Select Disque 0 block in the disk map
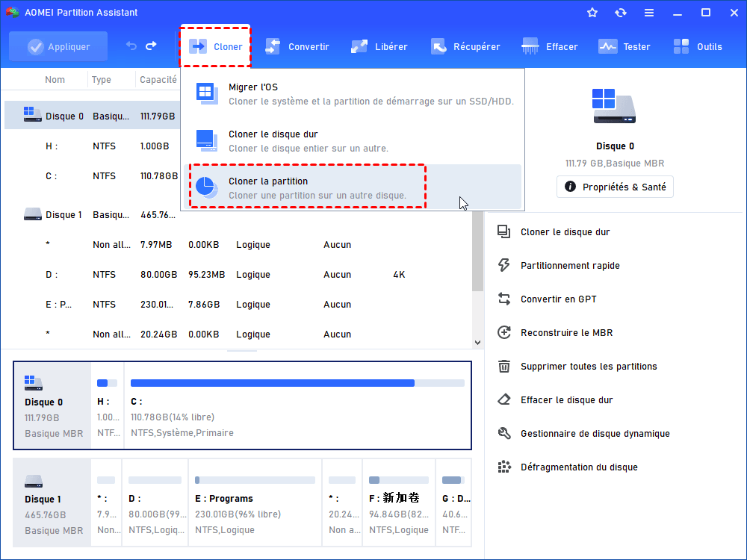This screenshot has width=747, height=560. 52,405
